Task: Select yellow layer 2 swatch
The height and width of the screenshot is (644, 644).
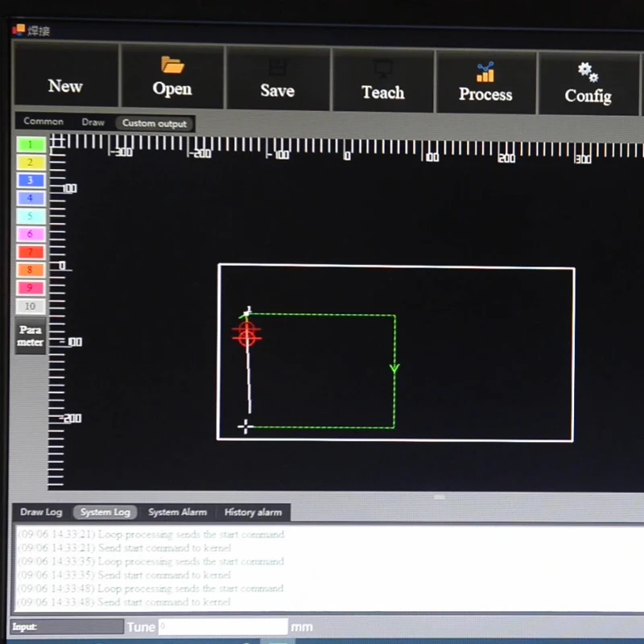Action: pos(31,163)
